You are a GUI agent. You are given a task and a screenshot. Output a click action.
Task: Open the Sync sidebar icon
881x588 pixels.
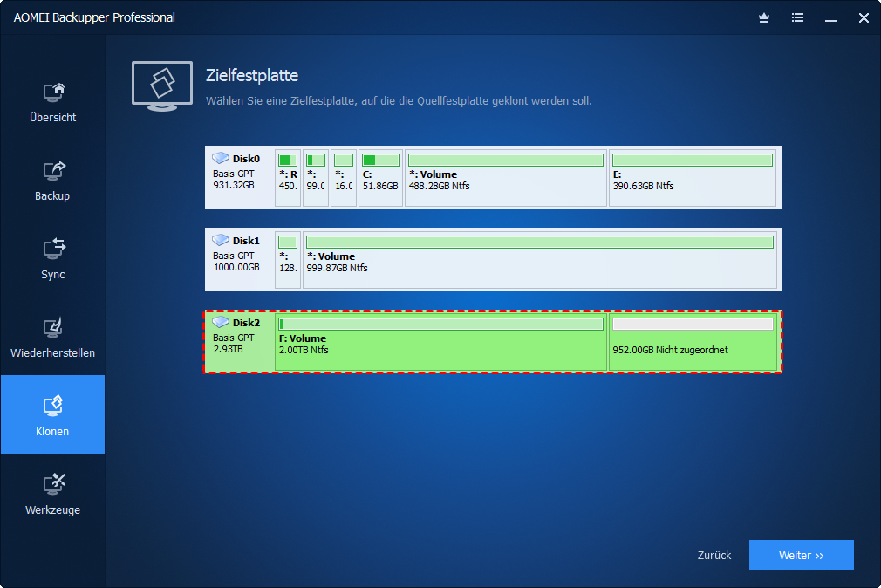(54, 249)
